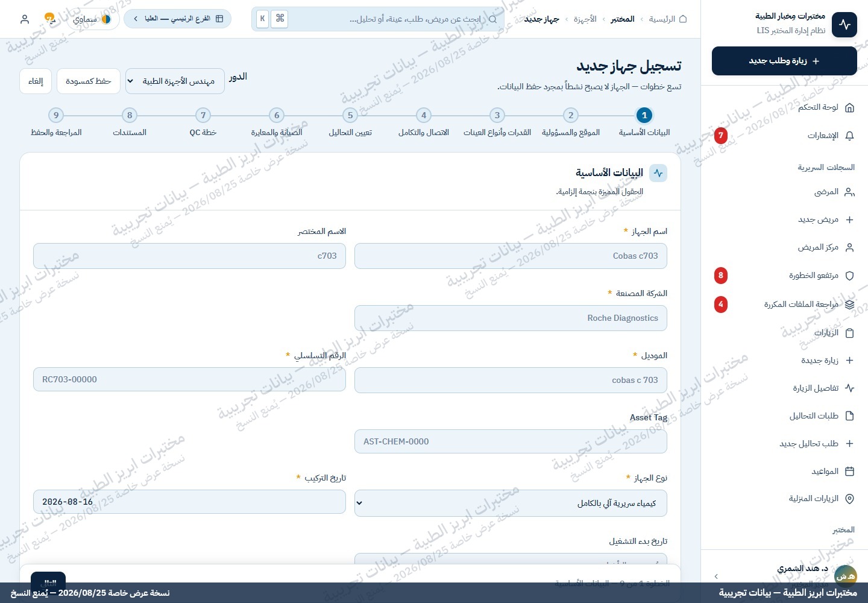
Task: Click the text 'الحقول المميزة بنجمة إلزامية.'
Action: pyautogui.click(x=599, y=192)
